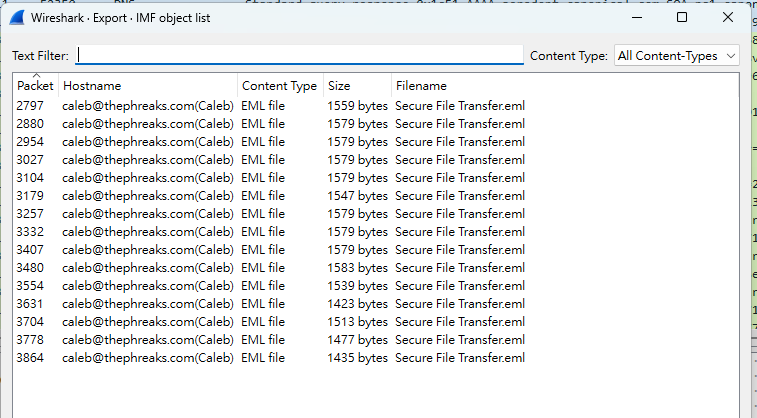Open the Content Type dropdown

677,56
